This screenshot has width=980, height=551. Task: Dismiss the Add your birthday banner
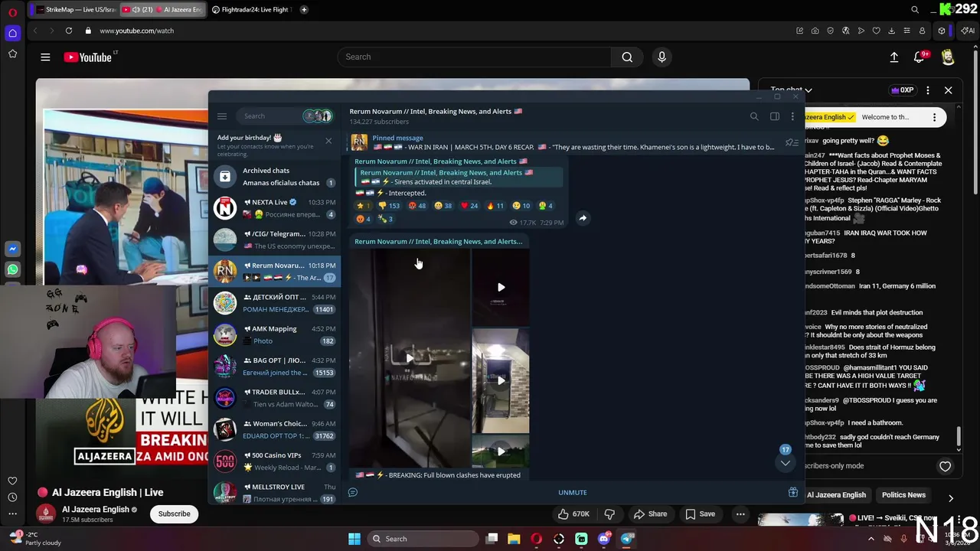(x=328, y=141)
